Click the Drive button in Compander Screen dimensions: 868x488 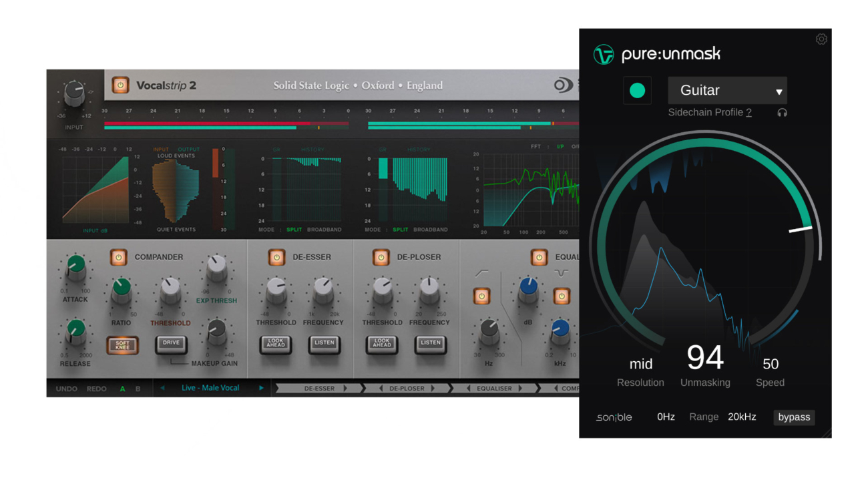tap(172, 344)
